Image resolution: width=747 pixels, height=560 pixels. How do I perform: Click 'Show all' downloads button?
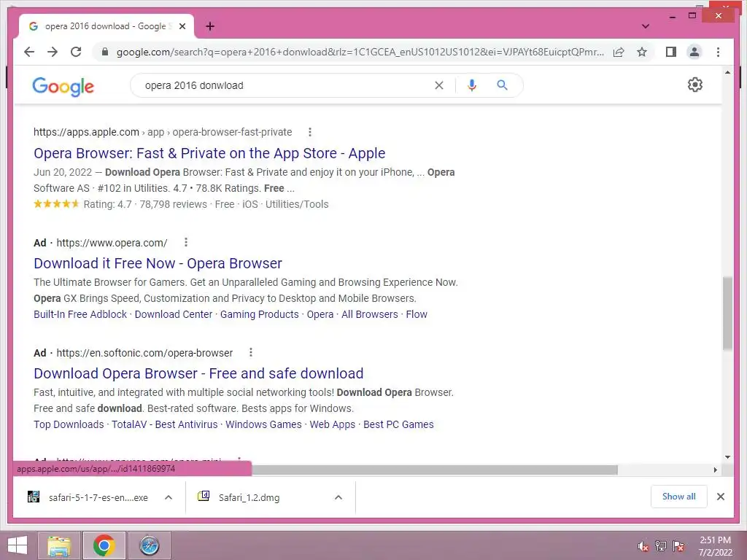679,497
